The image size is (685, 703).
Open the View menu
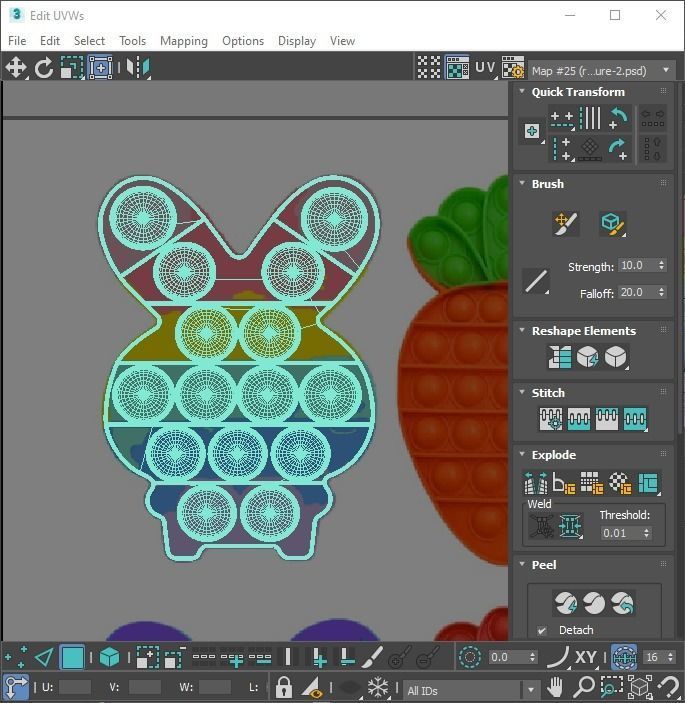(342, 41)
